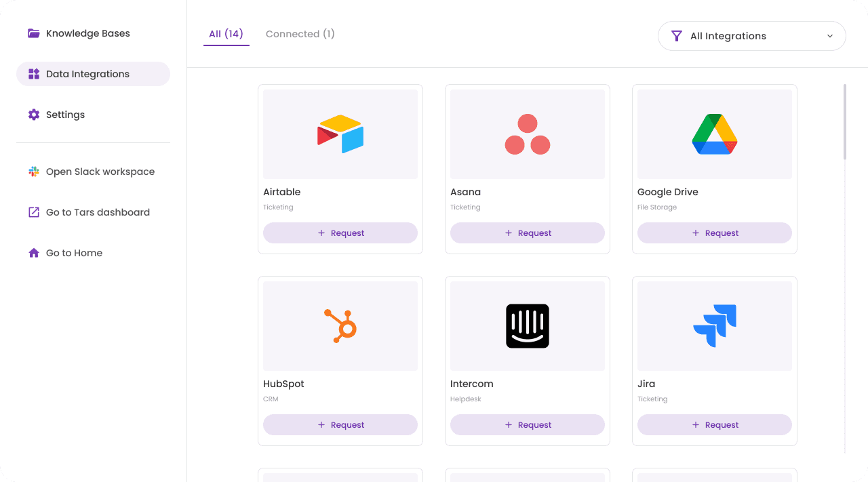Click the Ticketing label under Jira
The width and height of the screenshot is (868, 482).
click(x=652, y=399)
